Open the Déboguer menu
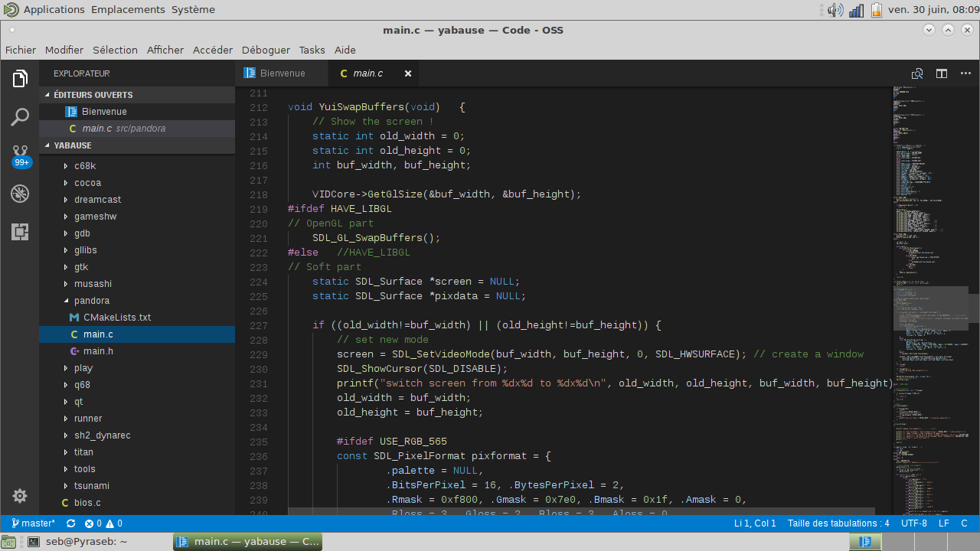The height and width of the screenshot is (551, 980). 266,50
